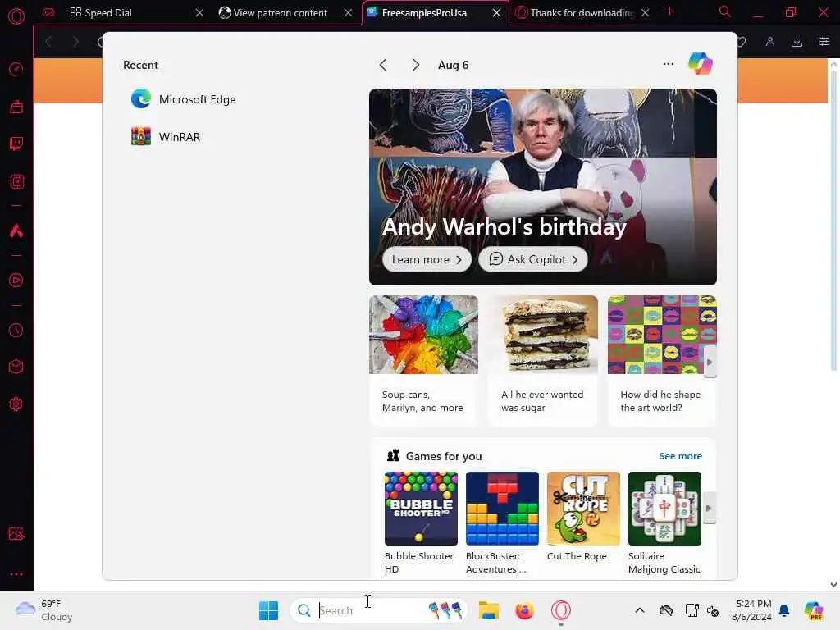This screenshot has width=840, height=630.
Task: Close the Speed Dial tab
Action: point(199,13)
